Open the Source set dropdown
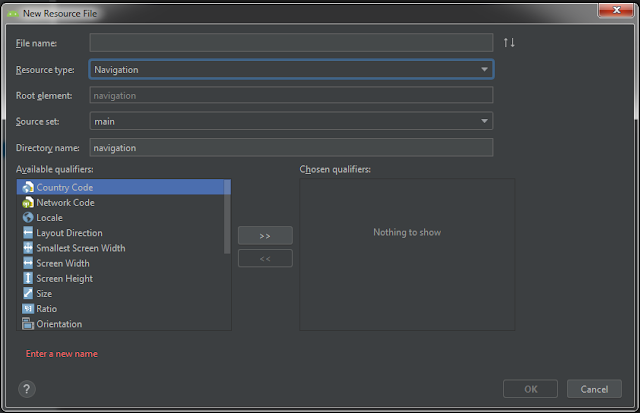 291,121
